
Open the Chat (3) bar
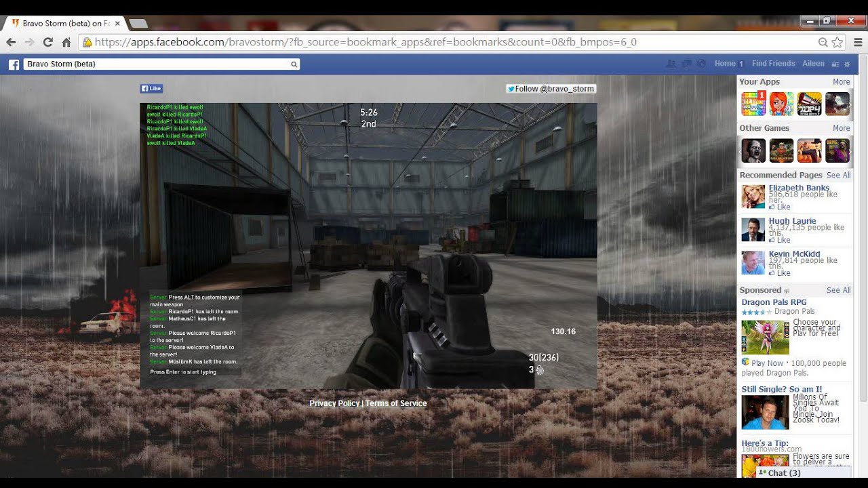(804, 472)
